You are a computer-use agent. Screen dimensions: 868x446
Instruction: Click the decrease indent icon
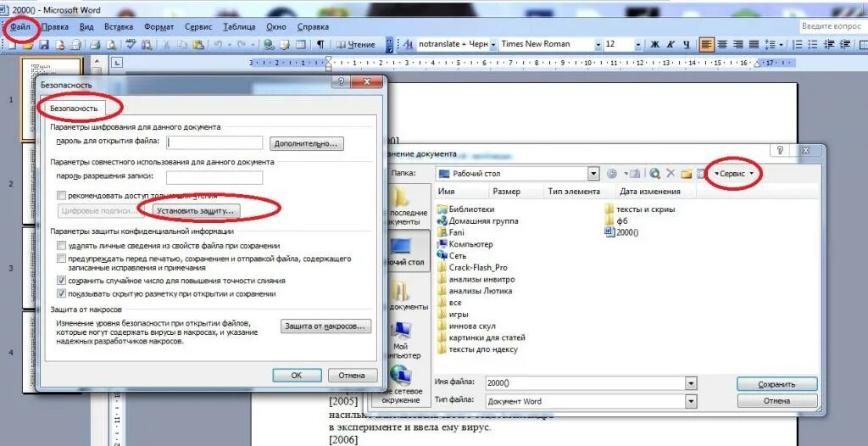[x=829, y=44]
